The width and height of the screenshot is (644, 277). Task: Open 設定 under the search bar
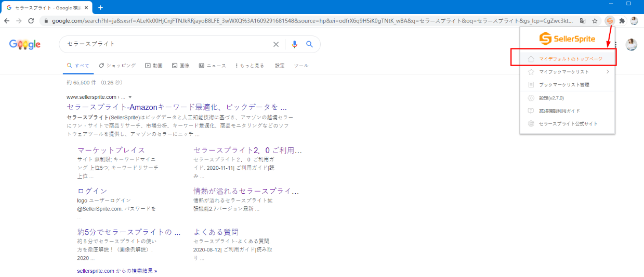click(x=280, y=66)
